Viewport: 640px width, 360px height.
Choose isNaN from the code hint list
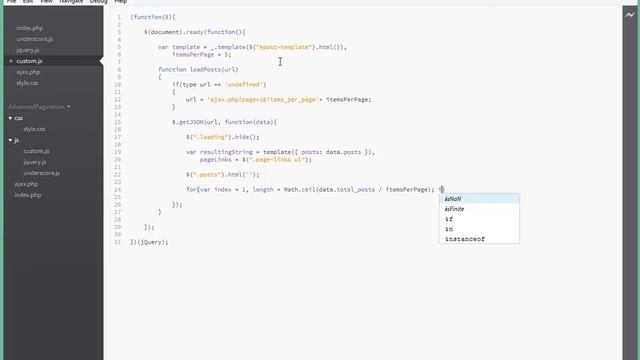pyautogui.click(x=479, y=199)
